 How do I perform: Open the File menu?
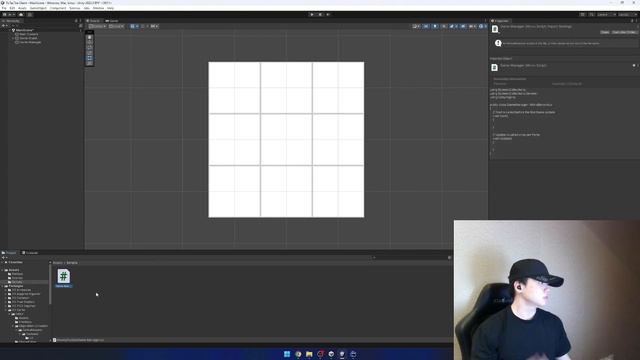[4, 8]
